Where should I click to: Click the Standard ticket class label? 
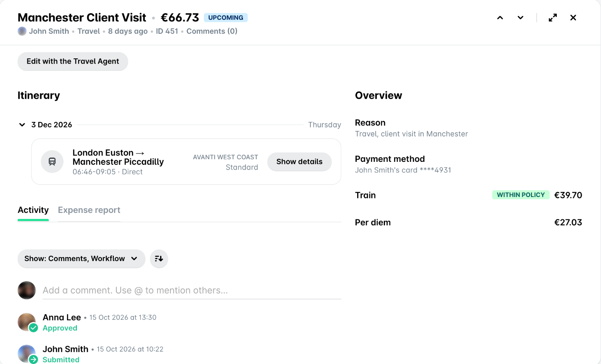point(242,167)
